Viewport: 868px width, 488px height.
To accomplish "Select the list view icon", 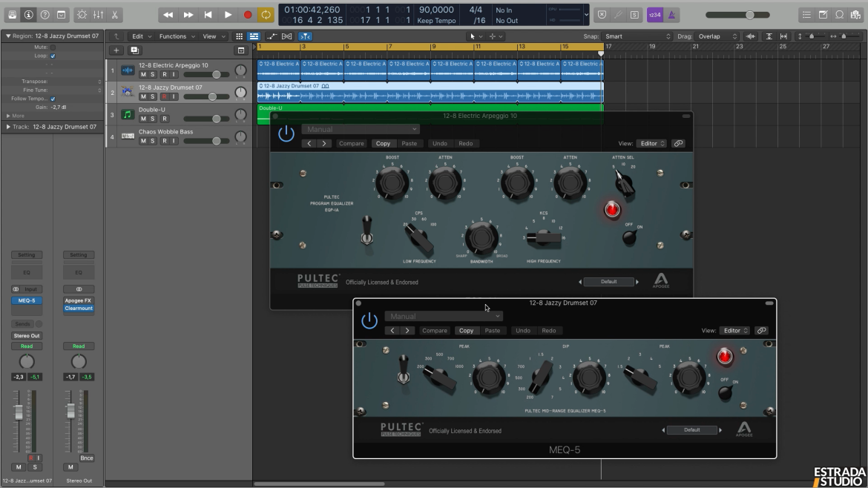I will (x=254, y=36).
